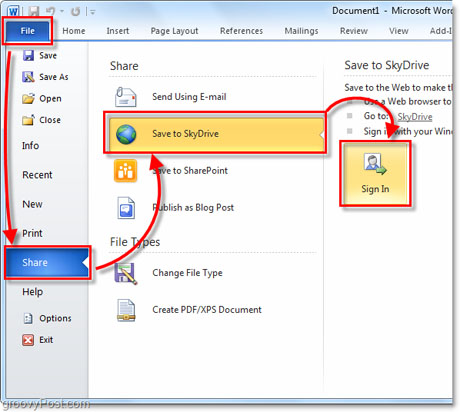
Task: Click the orange SharePoint people icon
Action: coord(125,171)
